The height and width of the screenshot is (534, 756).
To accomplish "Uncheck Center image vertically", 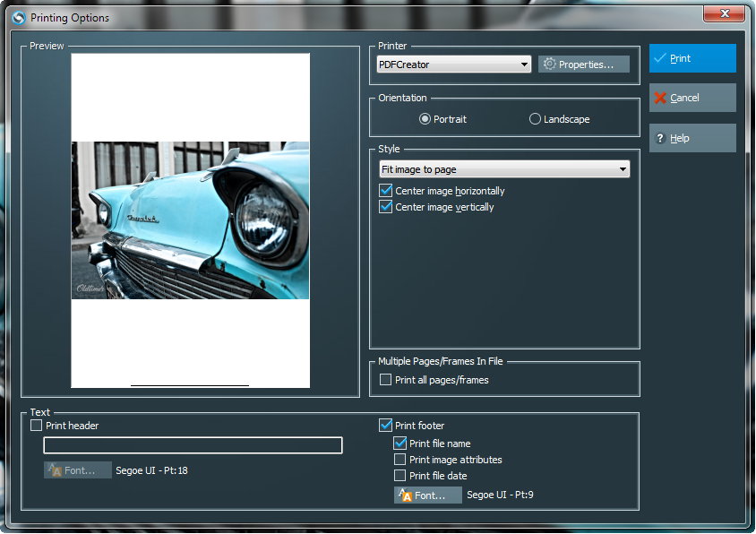I will click(386, 207).
